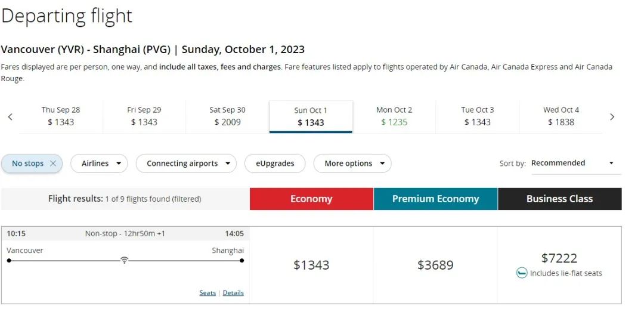This screenshot has height=321, width=644.
Task: Show earlier dates with left chevron
Action: click(10, 117)
